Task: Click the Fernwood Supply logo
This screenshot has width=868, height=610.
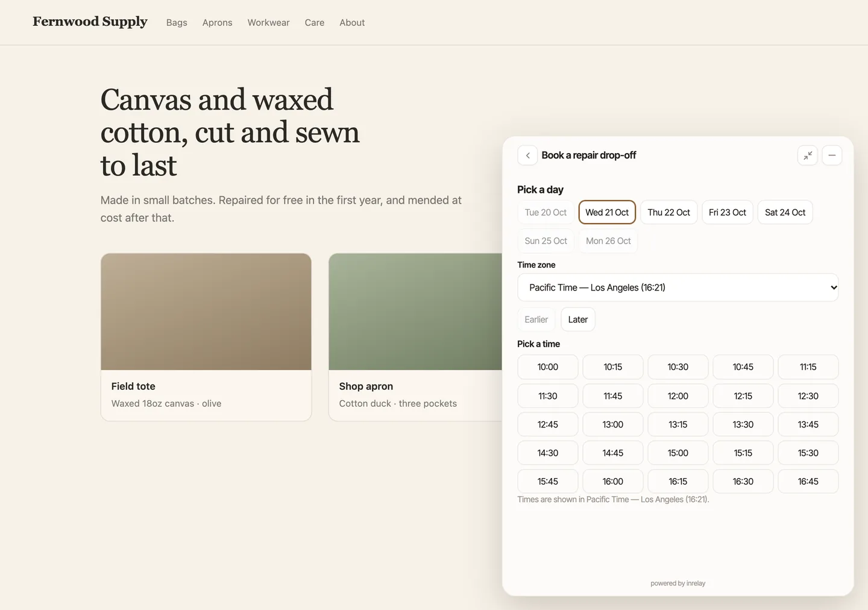Action: [x=90, y=22]
